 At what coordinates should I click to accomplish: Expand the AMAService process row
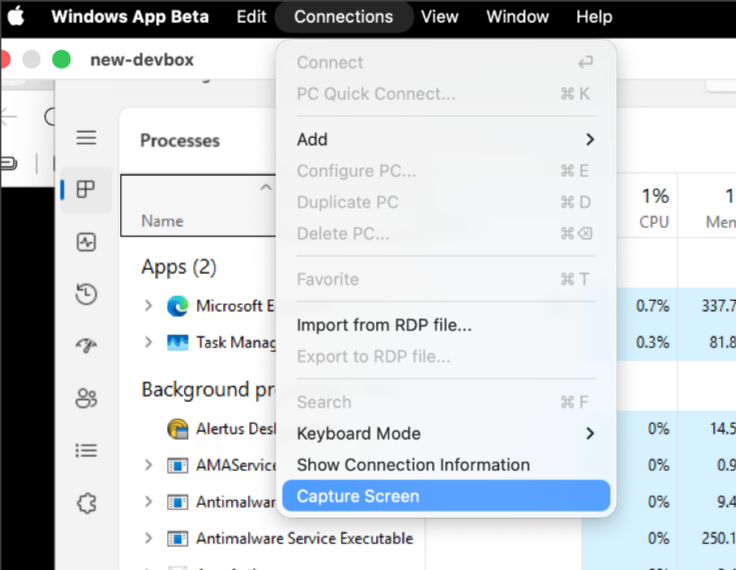(x=148, y=465)
